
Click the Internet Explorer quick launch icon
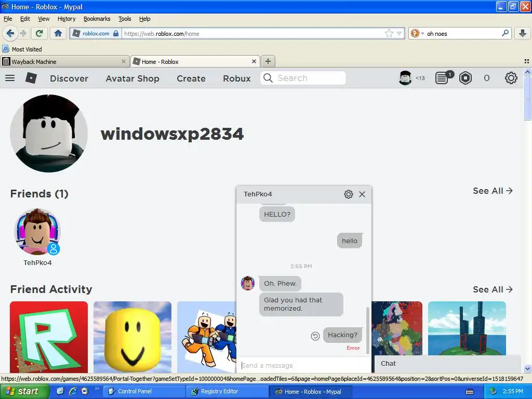[73, 391]
